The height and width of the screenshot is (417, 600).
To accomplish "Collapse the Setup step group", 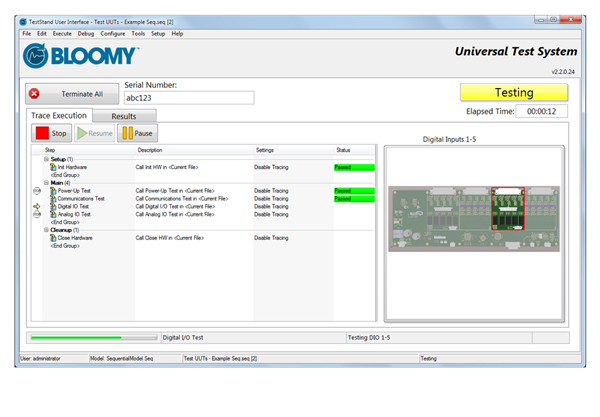I will tap(45, 159).
